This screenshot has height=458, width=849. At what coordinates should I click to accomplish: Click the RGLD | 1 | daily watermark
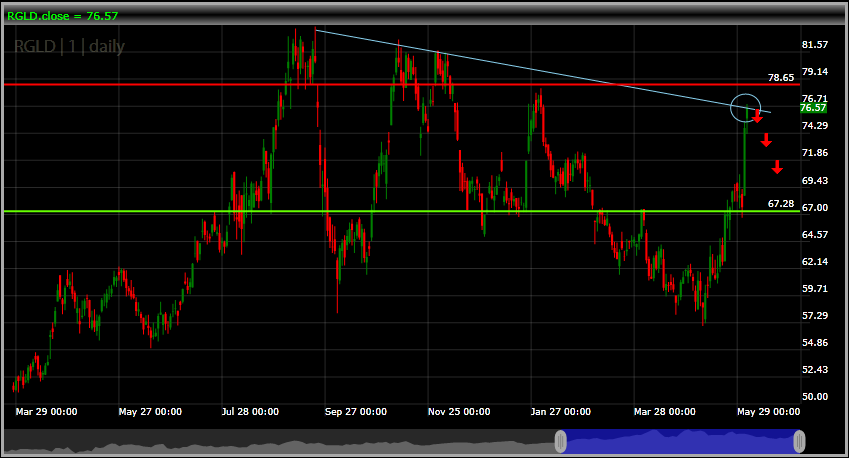(x=69, y=47)
